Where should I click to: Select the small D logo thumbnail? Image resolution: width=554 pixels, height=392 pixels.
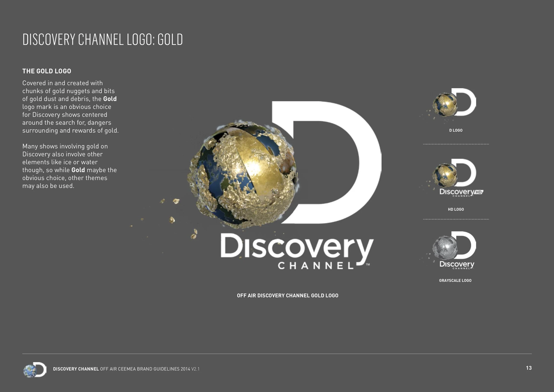pyautogui.click(x=455, y=103)
